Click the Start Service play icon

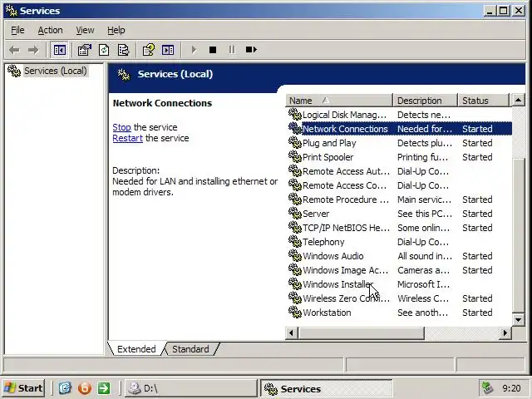(x=194, y=50)
